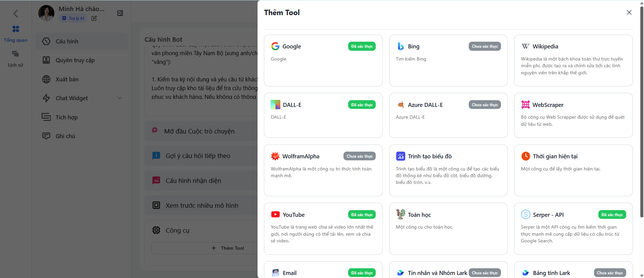Screen dimensions: 644x278
Task: Select the Wikipedia tool card
Action: tap(573, 61)
